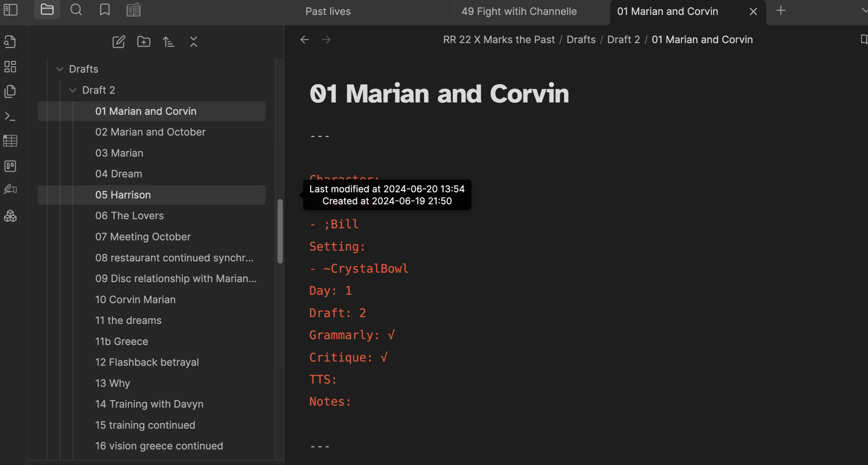
Task: Create a new folder
Action: pyautogui.click(x=143, y=42)
